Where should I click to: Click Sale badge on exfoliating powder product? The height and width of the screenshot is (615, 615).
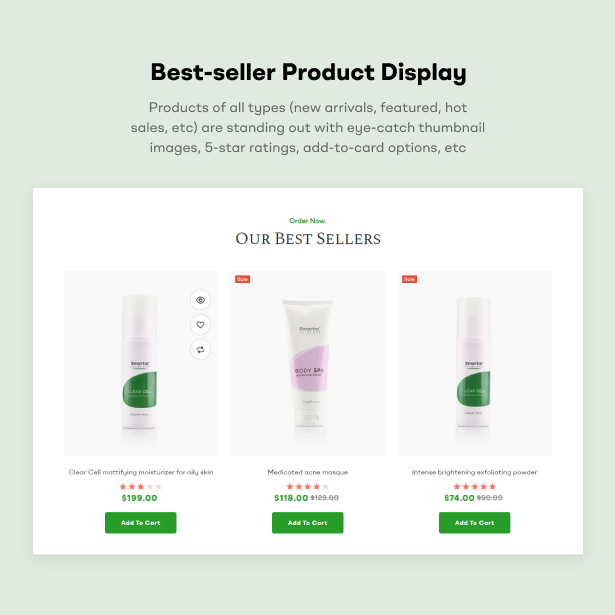[409, 279]
